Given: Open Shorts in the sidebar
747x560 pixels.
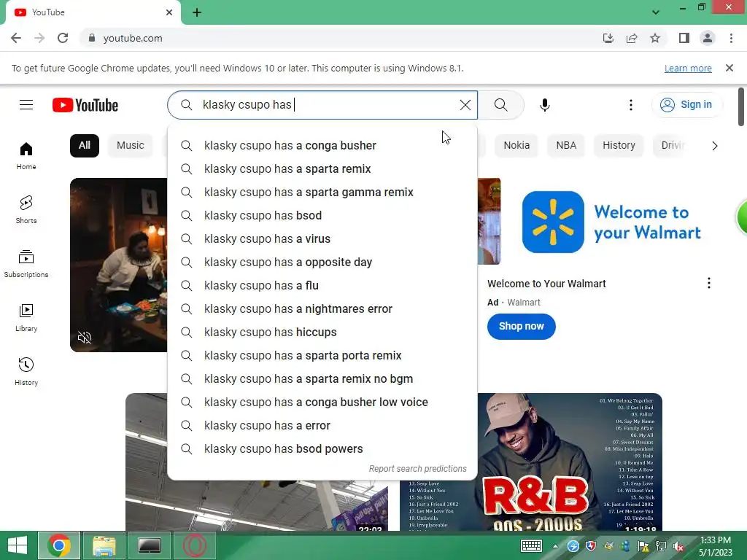Looking at the screenshot, I should (x=26, y=209).
